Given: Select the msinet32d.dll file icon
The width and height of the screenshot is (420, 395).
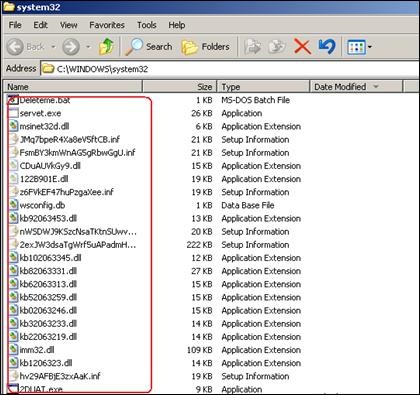Looking at the screenshot, I should (x=13, y=126).
